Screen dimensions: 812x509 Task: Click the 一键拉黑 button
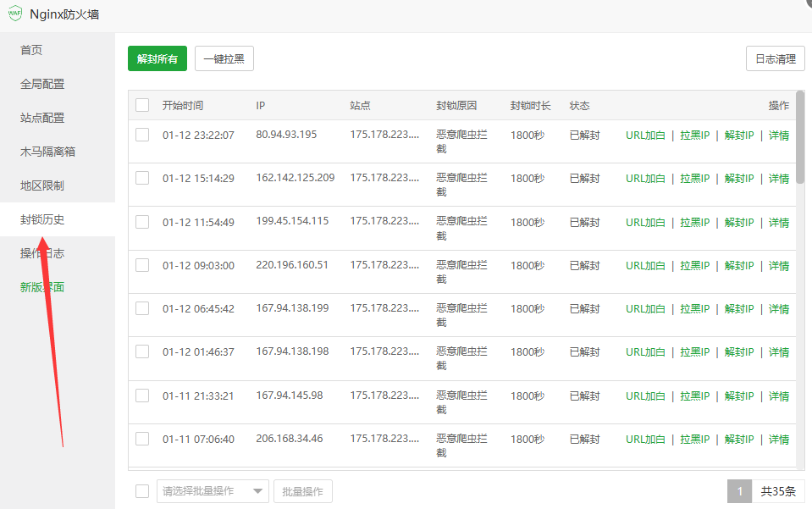pyautogui.click(x=224, y=58)
